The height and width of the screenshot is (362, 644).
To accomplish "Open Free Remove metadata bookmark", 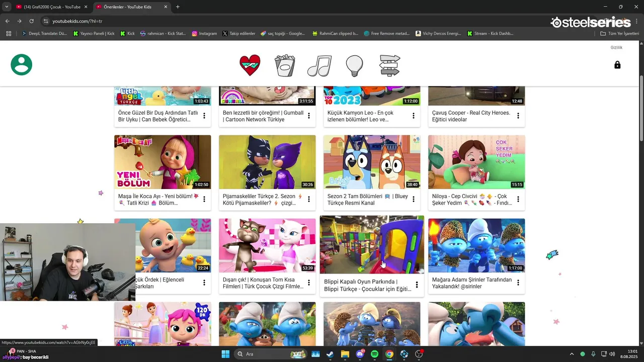I will coord(386,34).
